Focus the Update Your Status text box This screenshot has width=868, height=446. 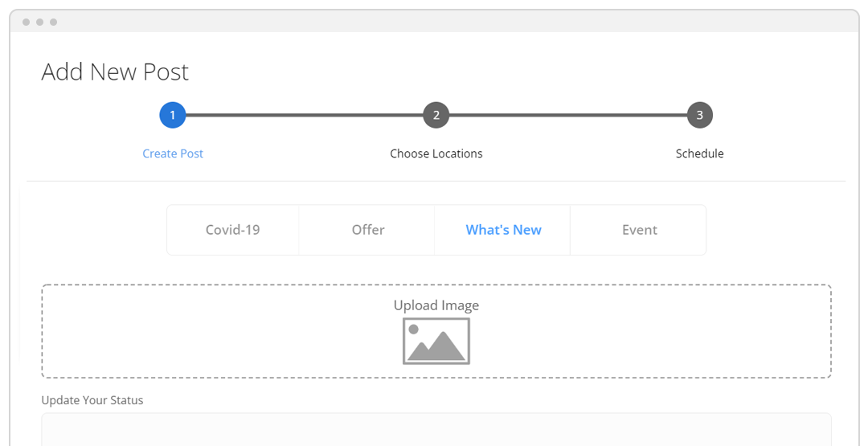pos(436,429)
